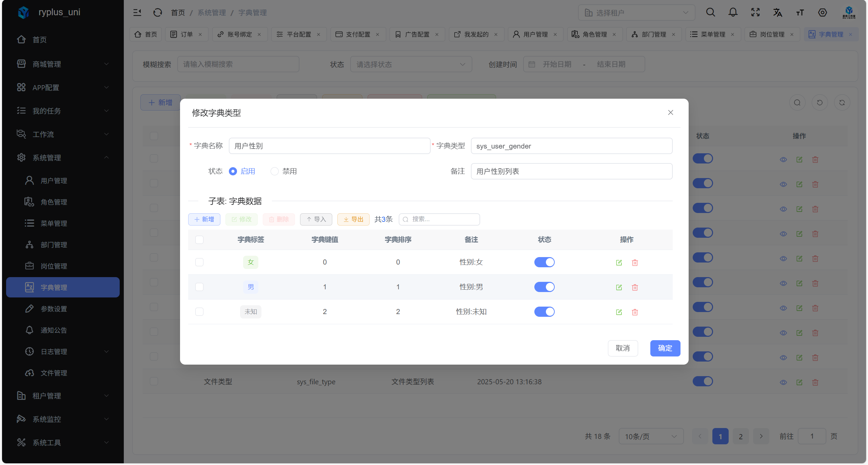Switch to the 用户管理 tab
This screenshot has width=868, height=465.
[535, 34]
